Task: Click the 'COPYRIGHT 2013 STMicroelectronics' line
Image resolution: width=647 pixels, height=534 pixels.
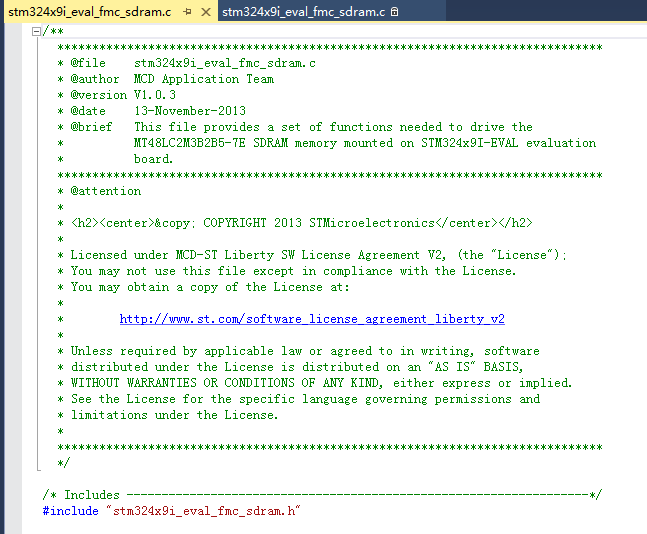Action: (295, 223)
